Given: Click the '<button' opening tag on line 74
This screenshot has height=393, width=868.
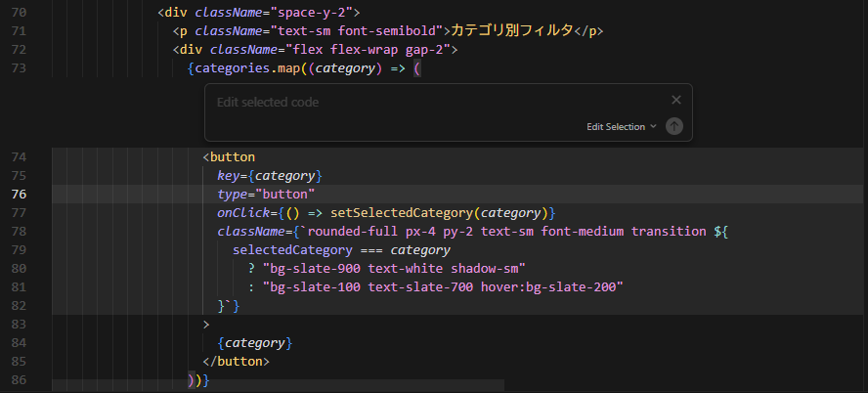Looking at the screenshot, I should 229,157.
